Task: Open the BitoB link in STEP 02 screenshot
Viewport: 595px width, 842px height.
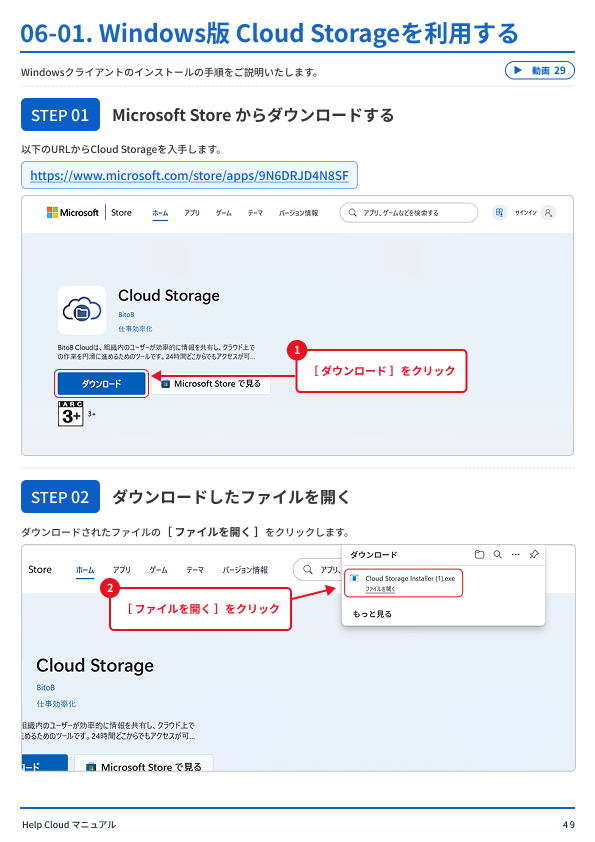Action: click(x=46, y=688)
